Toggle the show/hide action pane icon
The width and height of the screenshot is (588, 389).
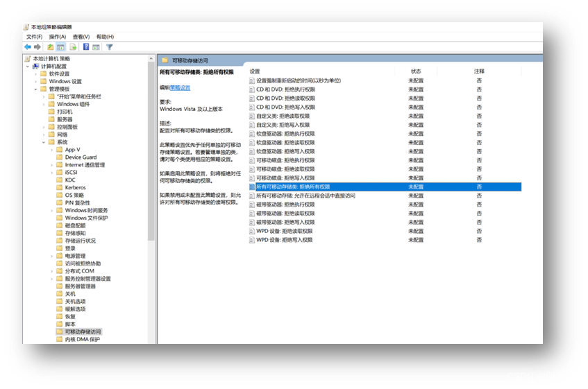96,46
